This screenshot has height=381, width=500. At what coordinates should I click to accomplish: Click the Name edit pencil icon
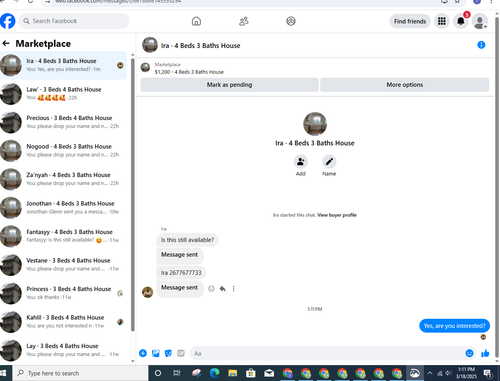pyautogui.click(x=329, y=162)
